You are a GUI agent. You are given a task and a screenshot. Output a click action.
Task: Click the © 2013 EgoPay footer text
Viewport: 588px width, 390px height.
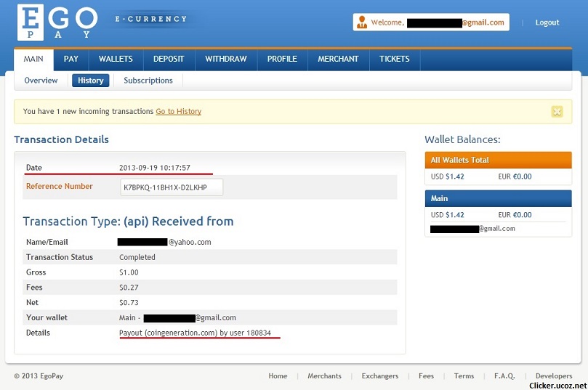39,375
